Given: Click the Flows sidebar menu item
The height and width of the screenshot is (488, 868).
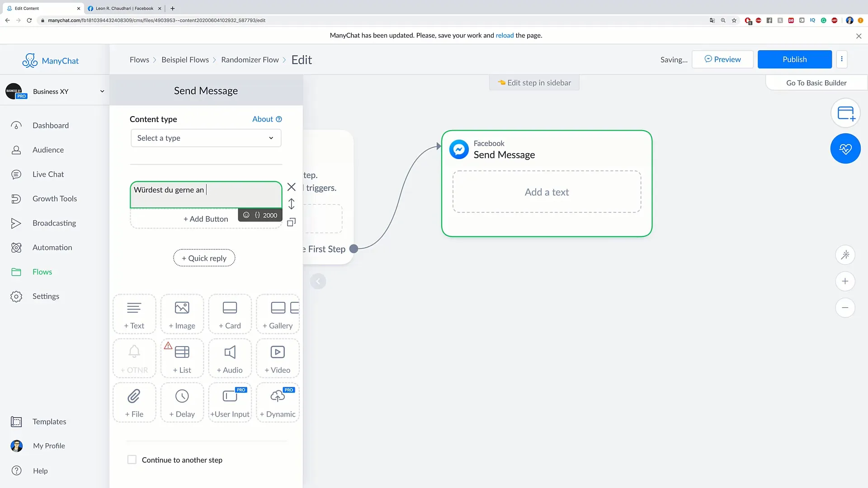Looking at the screenshot, I should click(x=42, y=271).
